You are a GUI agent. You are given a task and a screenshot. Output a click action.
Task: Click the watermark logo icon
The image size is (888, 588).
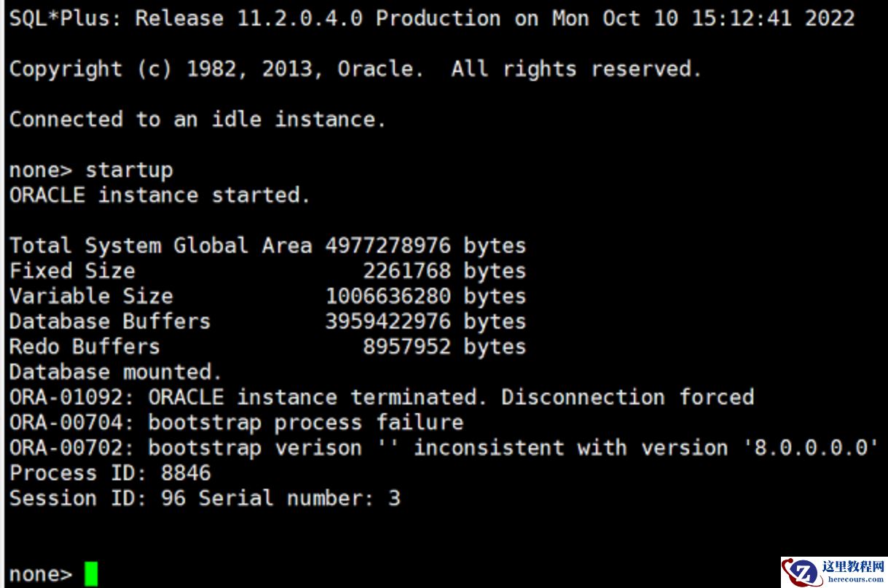(801, 572)
